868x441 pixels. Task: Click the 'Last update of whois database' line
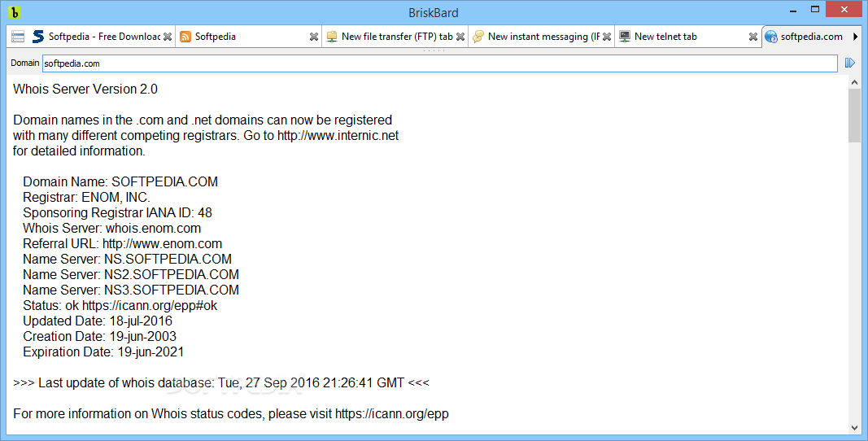tap(221, 383)
